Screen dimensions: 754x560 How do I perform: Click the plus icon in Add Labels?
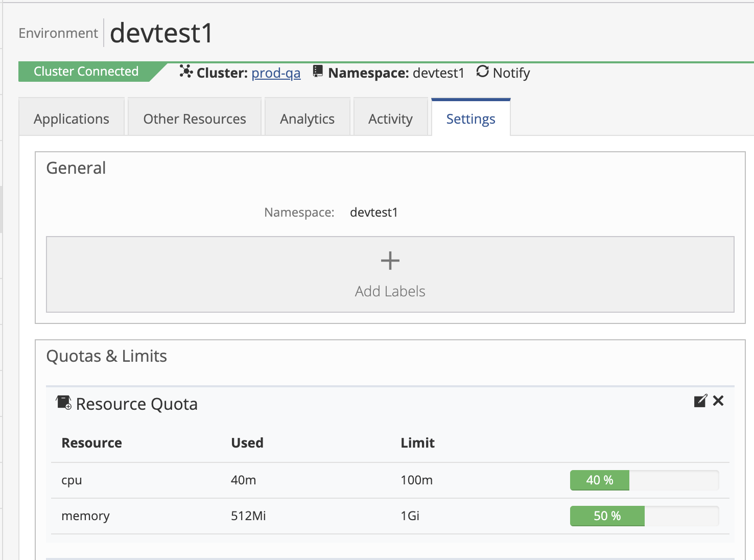point(390,261)
